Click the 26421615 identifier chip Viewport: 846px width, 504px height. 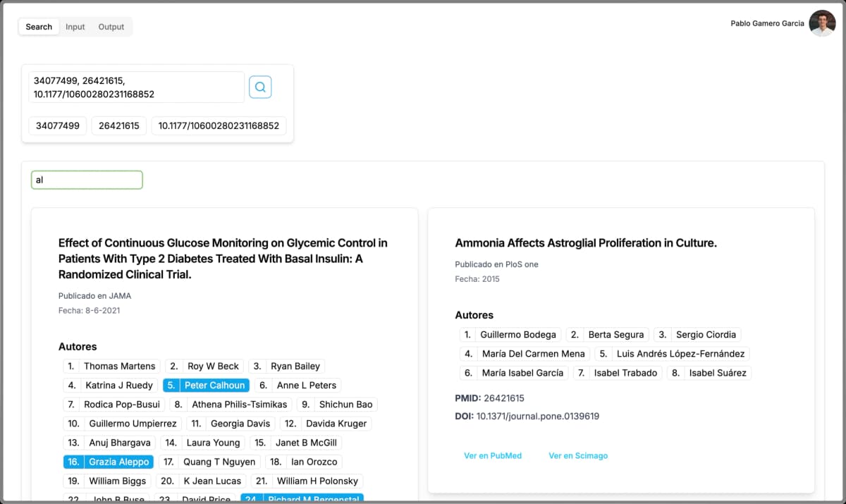[x=119, y=126]
